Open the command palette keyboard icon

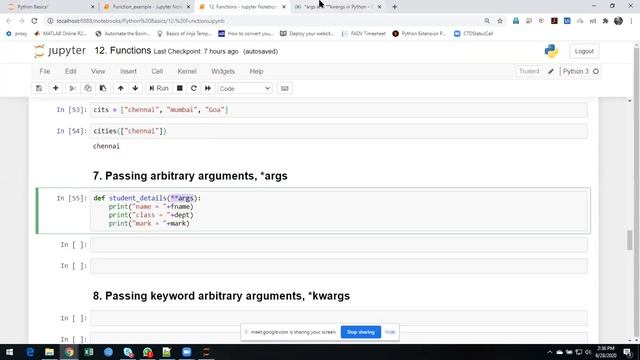[x=284, y=88]
